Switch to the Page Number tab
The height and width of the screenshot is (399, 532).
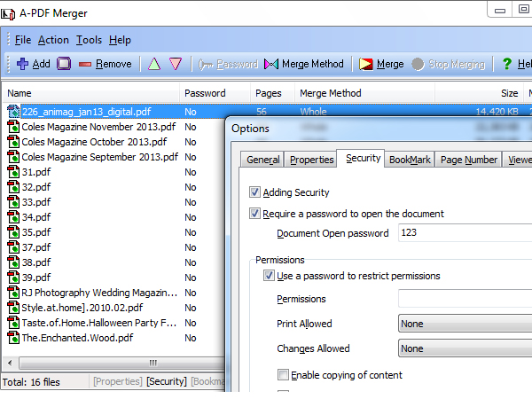pyautogui.click(x=468, y=160)
